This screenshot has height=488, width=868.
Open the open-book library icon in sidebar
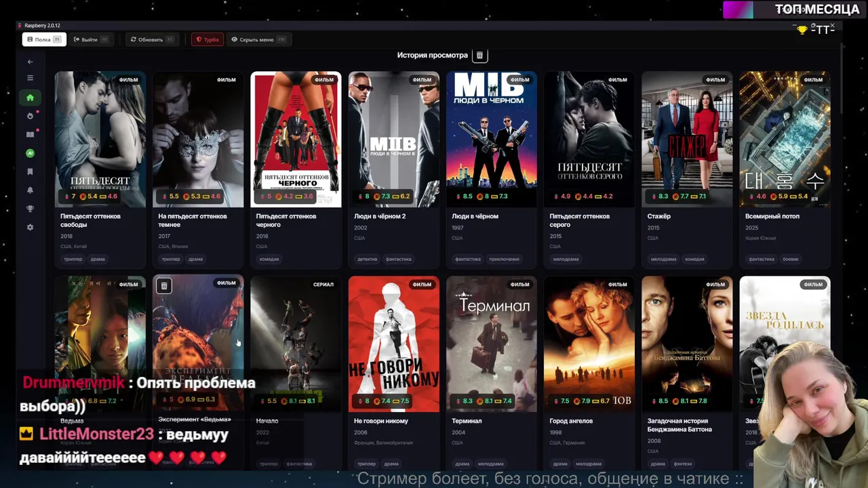[30, 134]
